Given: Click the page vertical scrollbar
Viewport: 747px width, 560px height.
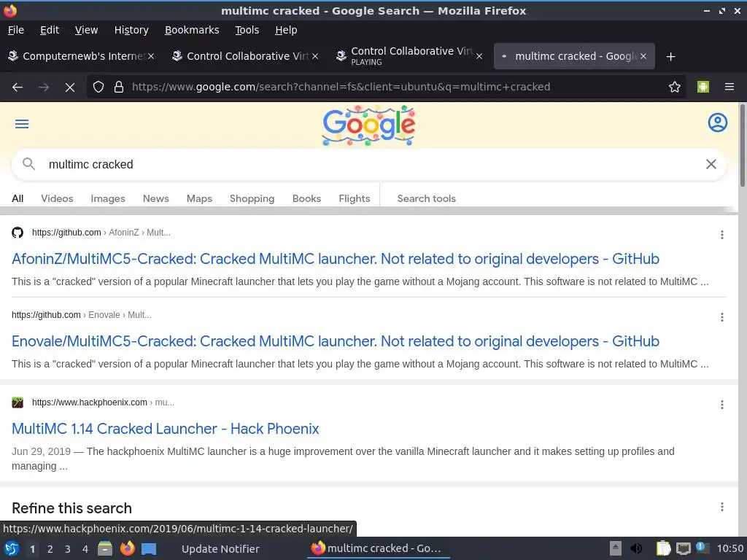Looking at the screenshot, I should point(742,146).
